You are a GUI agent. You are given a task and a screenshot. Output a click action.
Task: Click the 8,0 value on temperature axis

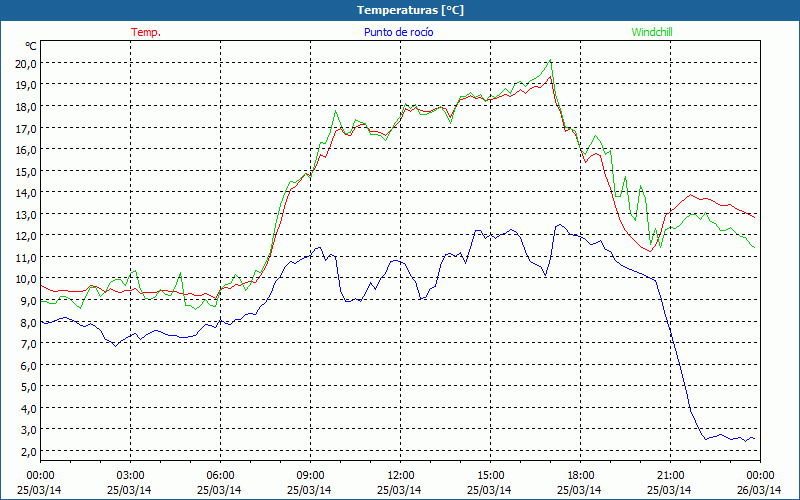pyautogui.click(x=29, y=322)
